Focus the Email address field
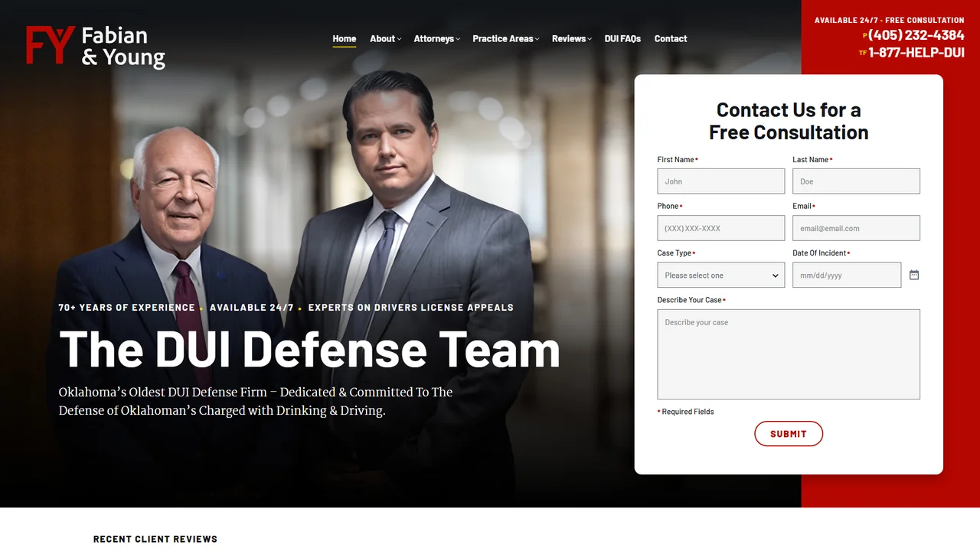The width and height of the screenshot is (980, 551). [856, 228]
